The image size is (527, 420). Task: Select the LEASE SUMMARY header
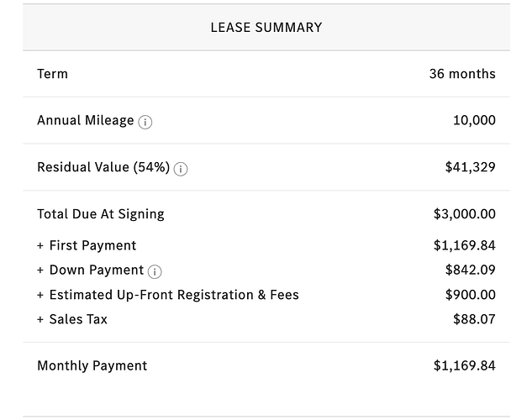pos(266,27)
